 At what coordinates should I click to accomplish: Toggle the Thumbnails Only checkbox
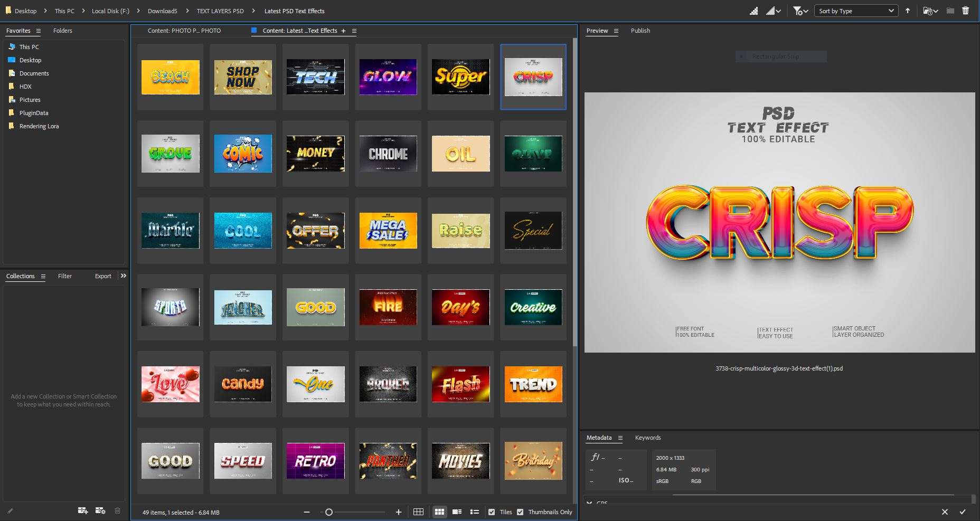click(520, 512)
